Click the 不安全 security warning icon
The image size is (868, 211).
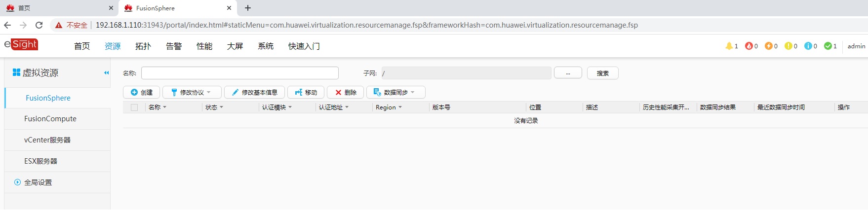(59, 25)
